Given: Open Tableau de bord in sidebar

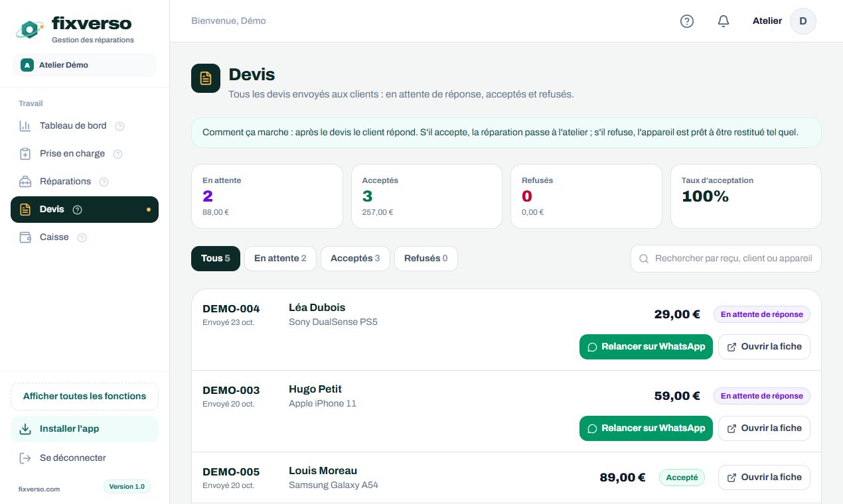Looking at the screenshot, I should tap(84, 126).
